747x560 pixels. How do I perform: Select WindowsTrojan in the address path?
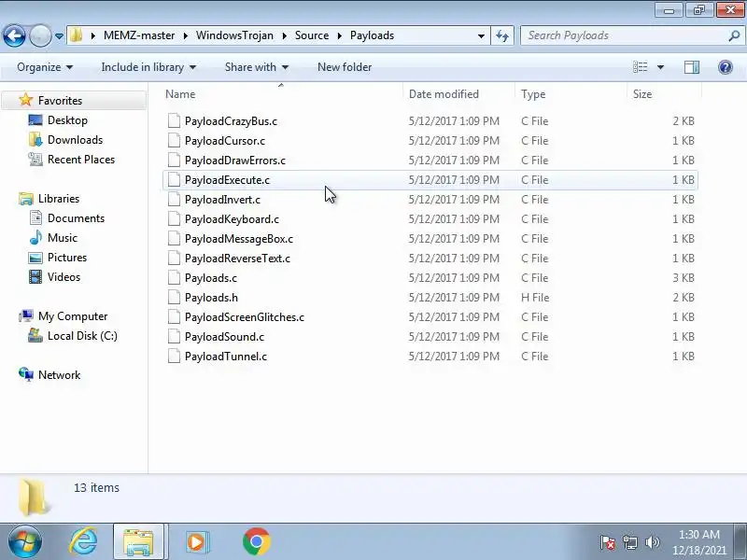pos(234,35)
